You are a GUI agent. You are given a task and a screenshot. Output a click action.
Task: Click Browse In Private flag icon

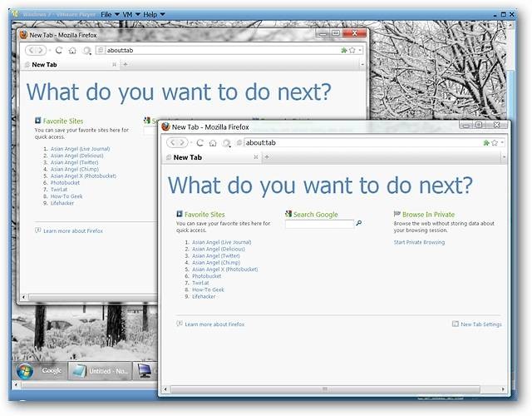tap(397, 214)
